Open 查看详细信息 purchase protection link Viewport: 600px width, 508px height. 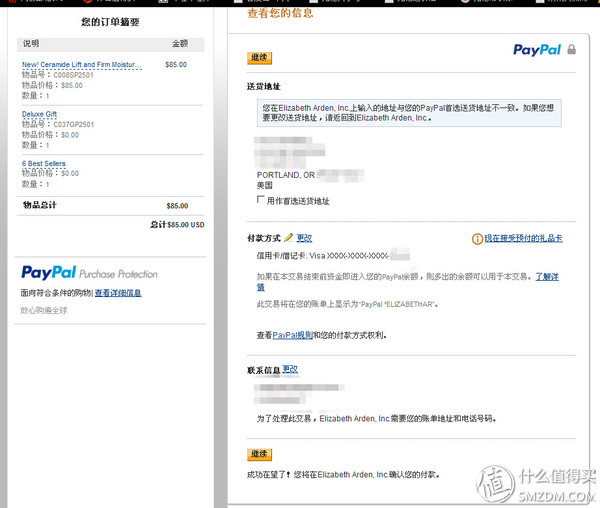(118, 293)
